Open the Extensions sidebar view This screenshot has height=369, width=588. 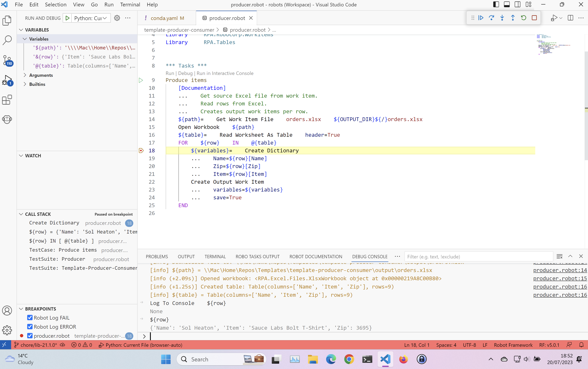pos(7,100)
